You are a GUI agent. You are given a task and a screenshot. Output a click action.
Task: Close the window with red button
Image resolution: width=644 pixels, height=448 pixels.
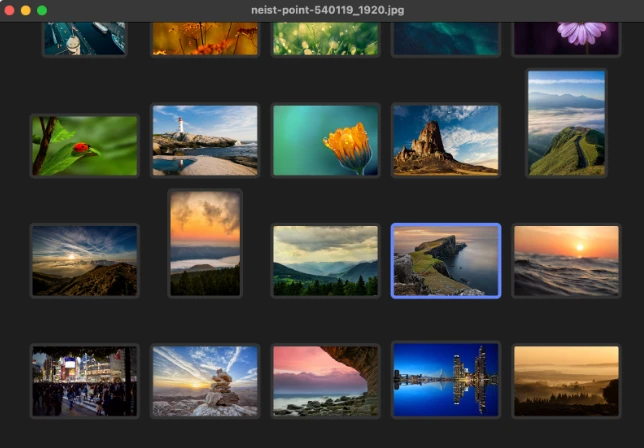coord(9,10)
